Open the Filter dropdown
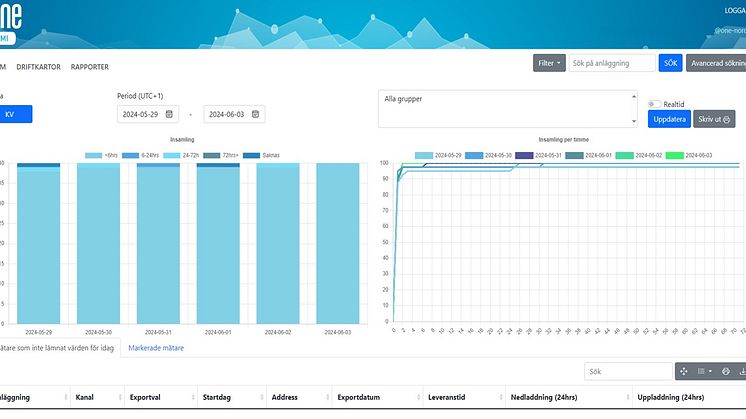This screenshot has width=746, height=419. 549,63
